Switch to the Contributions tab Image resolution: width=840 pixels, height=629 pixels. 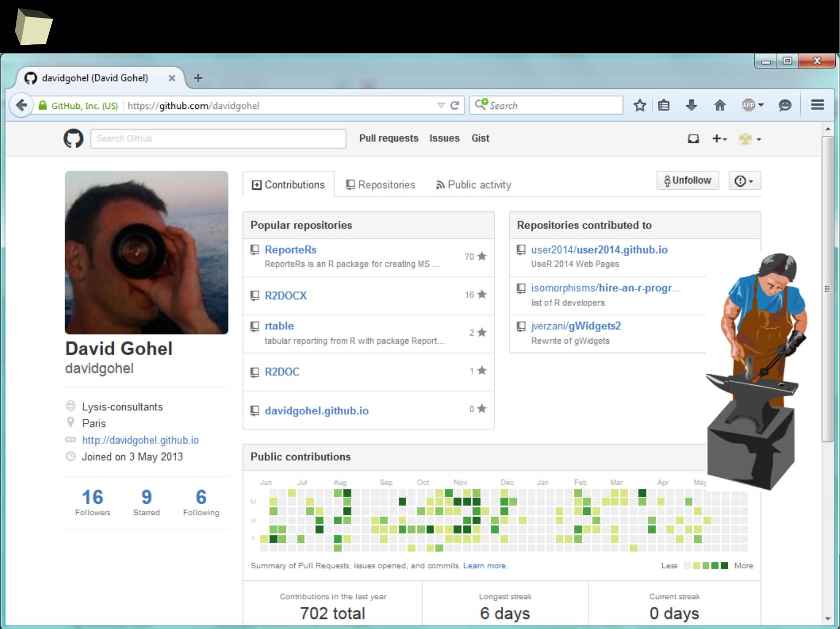tap(288, 184)
